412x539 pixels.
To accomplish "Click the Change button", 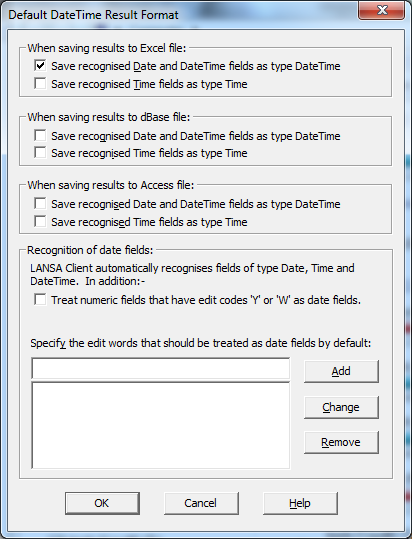I will (341, 407).
